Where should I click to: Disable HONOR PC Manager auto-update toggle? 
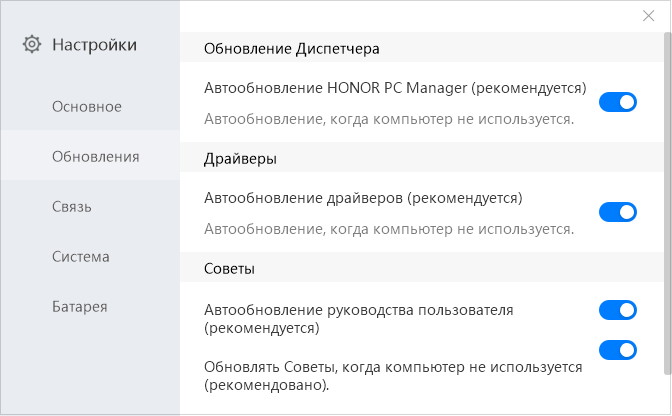618,102
